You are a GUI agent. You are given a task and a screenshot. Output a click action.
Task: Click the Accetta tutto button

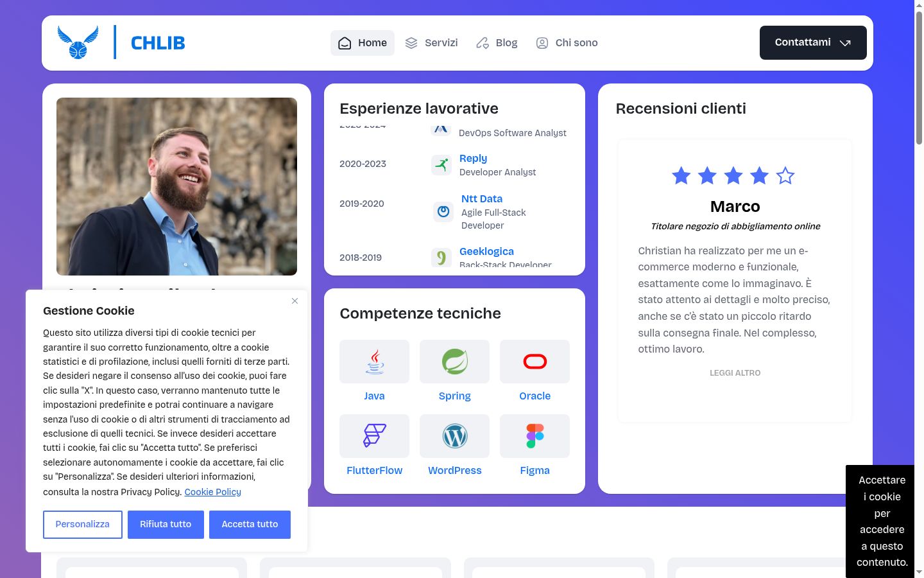(x=250, y=525)
